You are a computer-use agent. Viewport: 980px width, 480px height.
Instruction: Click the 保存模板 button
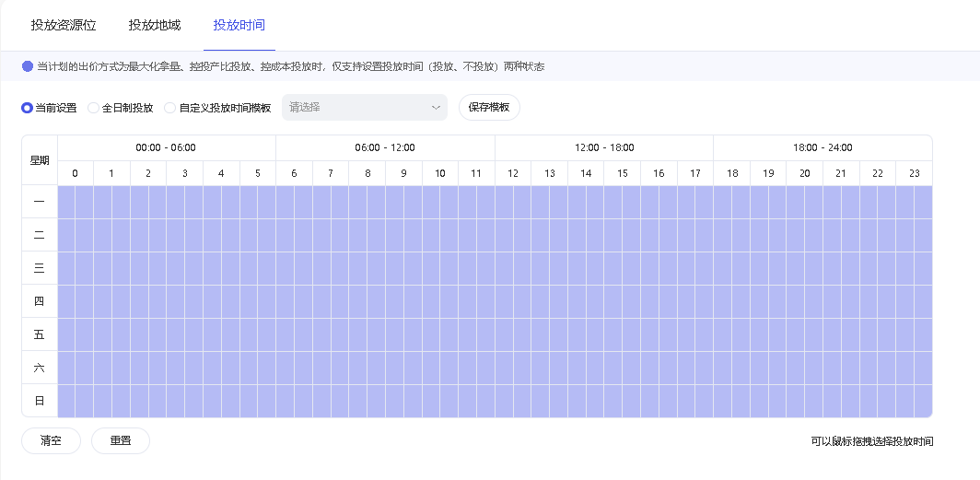click(489, 108)
